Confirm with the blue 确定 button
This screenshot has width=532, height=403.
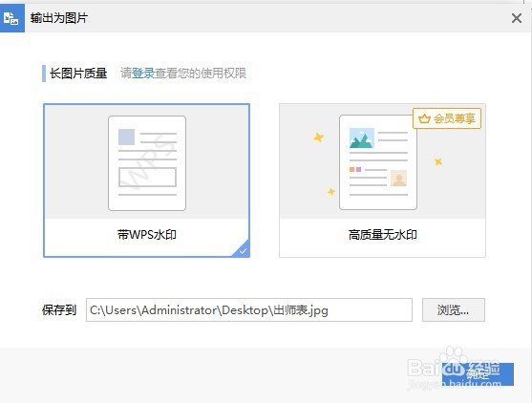[x=478, y=374]
